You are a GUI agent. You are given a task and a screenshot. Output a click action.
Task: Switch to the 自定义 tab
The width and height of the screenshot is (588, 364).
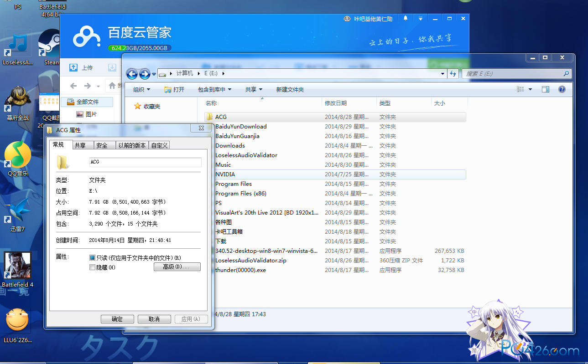pyautogui.click(x=159, y=145)
